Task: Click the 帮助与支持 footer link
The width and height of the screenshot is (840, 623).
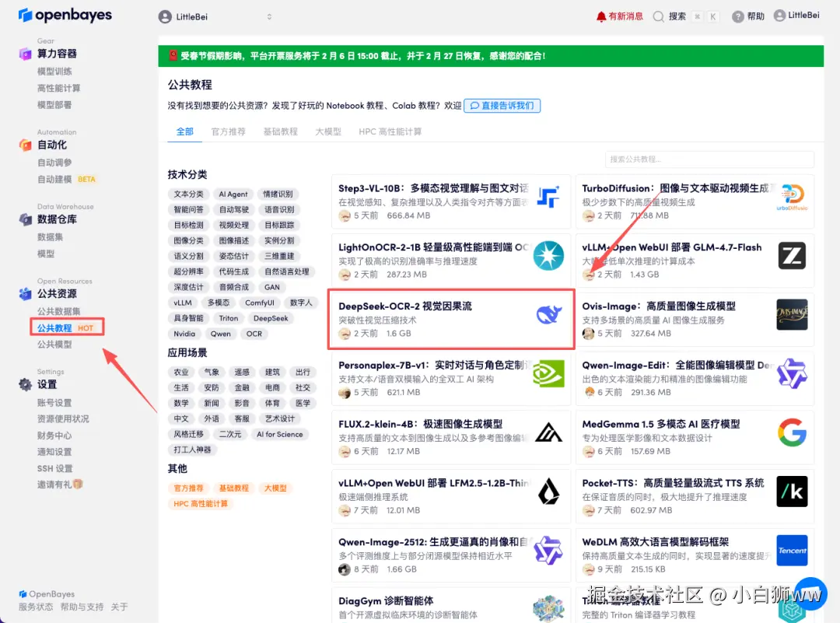Action: (x=82, y=607)
